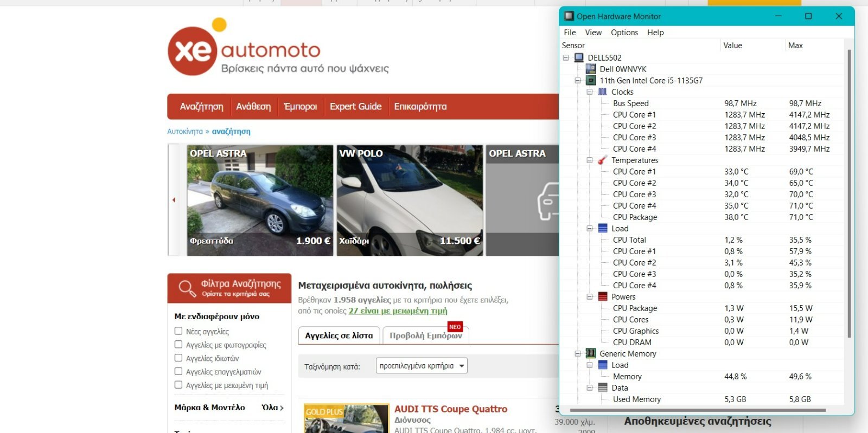The height and width of the screenshot is (433, 868).
Task: Open link 27 είναι με μειωμένη τιμή
Action: (398, 311)
